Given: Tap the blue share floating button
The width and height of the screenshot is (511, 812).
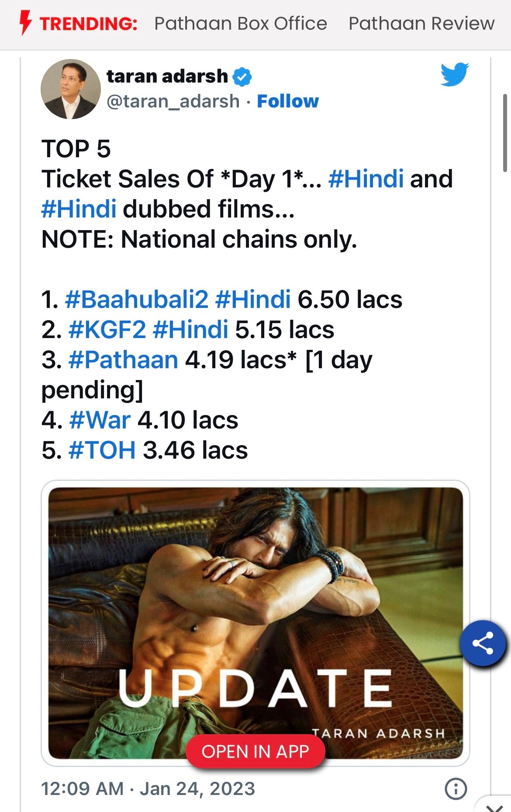Looking at the screenshot, I should pyautogui.click(x=483, y=643).
